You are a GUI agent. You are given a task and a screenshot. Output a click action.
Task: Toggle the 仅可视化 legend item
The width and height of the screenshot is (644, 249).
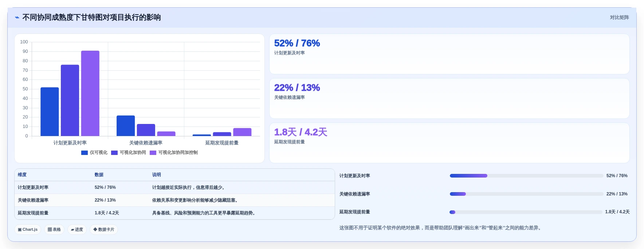coord(94,153)
